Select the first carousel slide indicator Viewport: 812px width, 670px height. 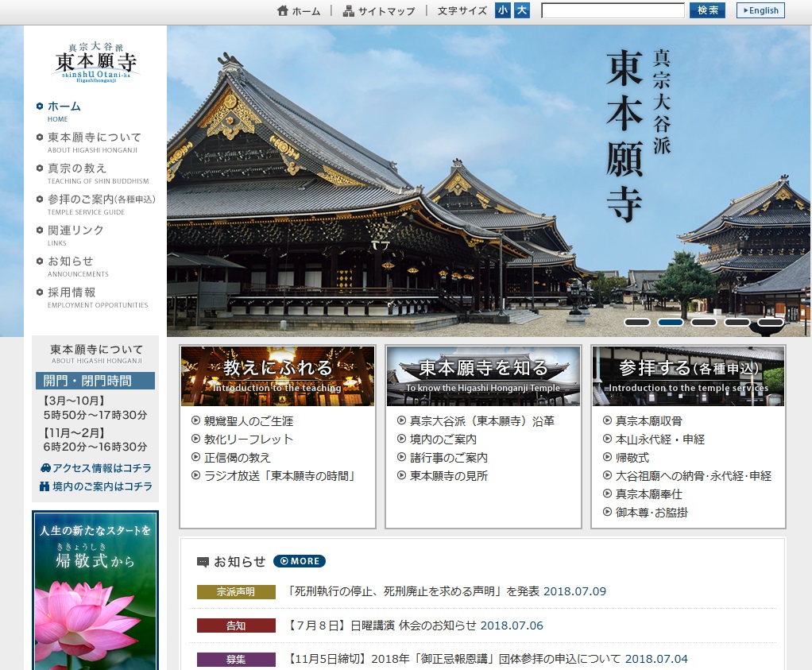click(637, 323)
